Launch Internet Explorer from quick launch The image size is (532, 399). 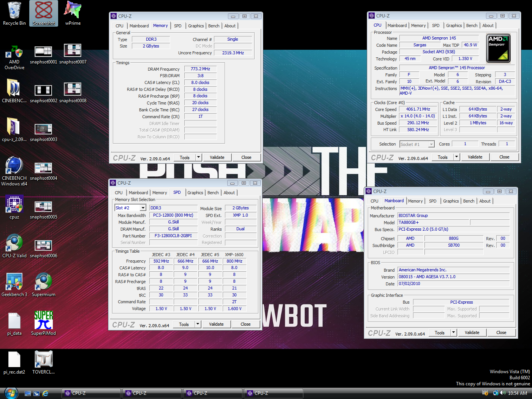click(x=45, y=393)
